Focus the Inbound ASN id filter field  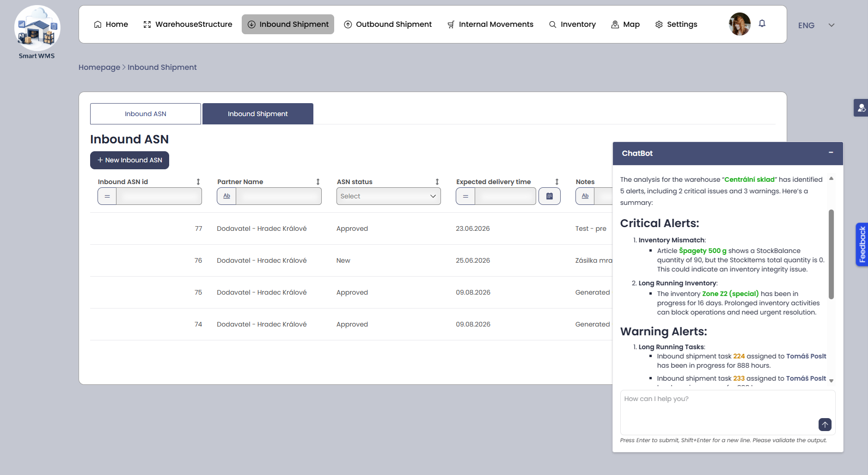tap(159, 196)
